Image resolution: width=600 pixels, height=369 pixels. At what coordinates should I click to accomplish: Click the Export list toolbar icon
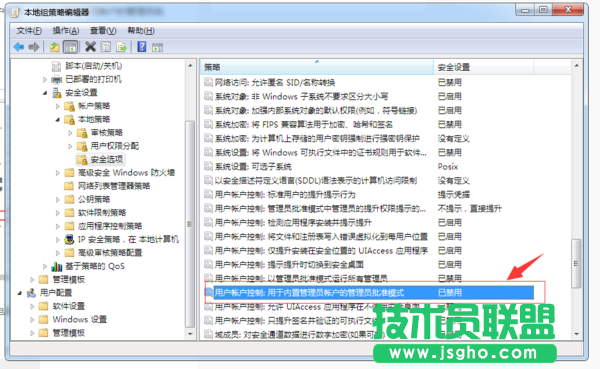pos(121,47)
